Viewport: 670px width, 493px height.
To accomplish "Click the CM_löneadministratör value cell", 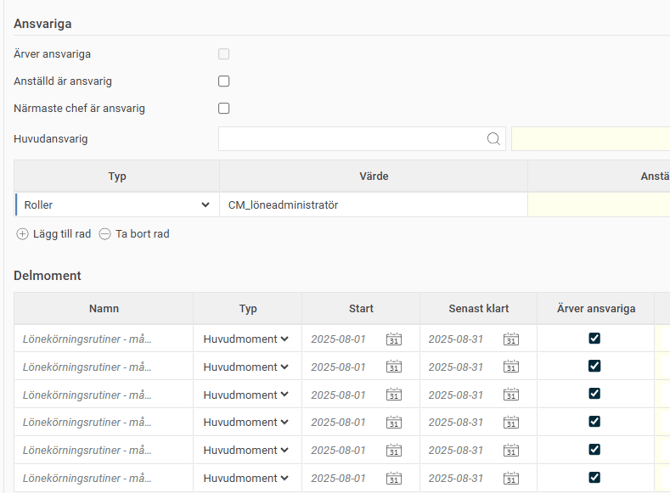I will click(372, 205).
